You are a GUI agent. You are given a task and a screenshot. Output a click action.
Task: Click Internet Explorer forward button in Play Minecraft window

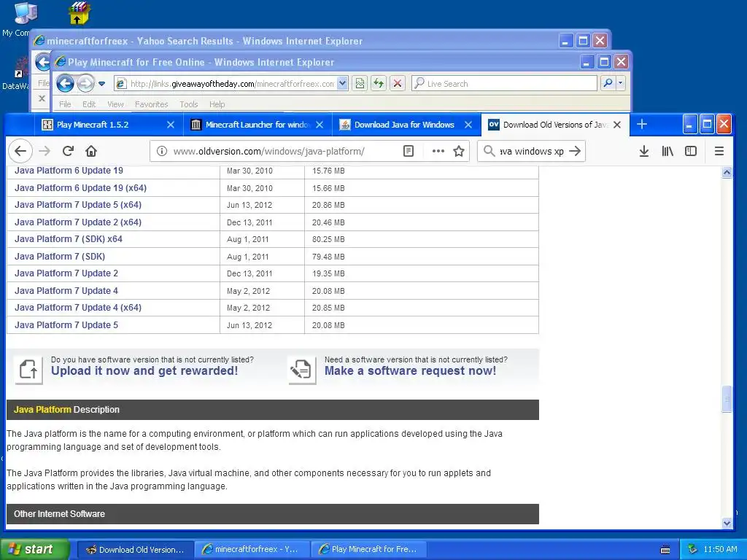[x=86, y=84]
